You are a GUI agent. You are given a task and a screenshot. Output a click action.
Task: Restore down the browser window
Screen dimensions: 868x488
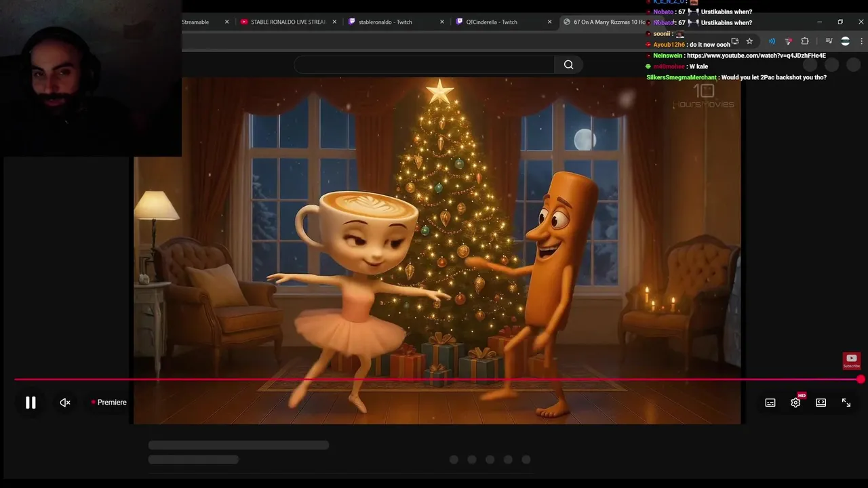tap(840, 22)
